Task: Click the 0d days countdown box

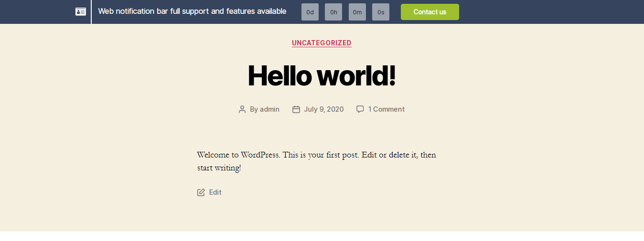Action: 310,12
